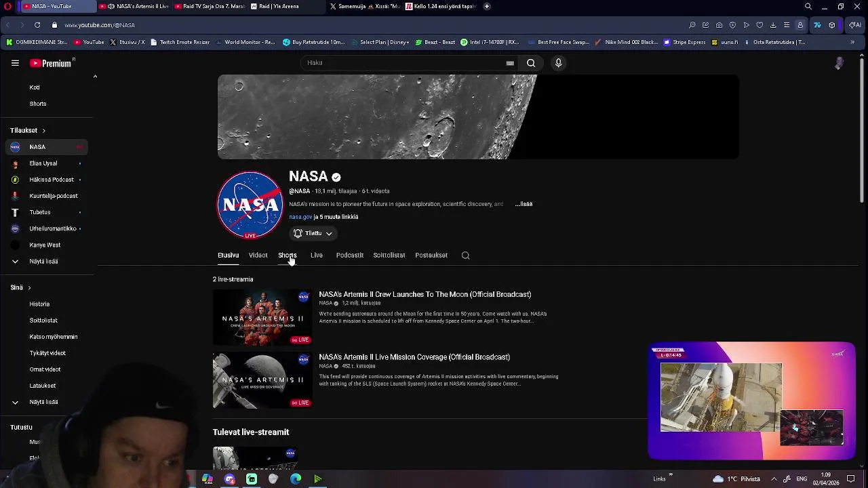Click the Opera logo menu button
868x488 pixels.
(8, 6)
